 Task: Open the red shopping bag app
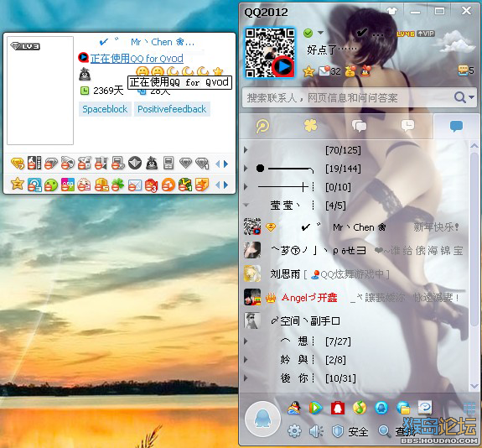(x=337, y=408)
